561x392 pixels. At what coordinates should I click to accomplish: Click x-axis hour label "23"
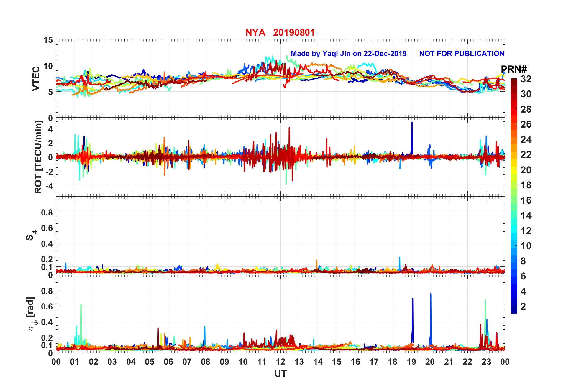(486, 362)
